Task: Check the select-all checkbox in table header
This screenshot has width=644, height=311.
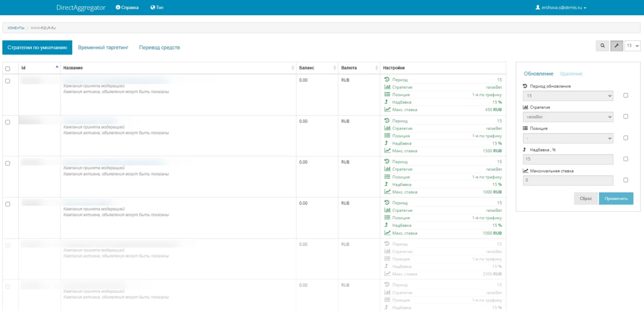Action: (x=8, y=69)
